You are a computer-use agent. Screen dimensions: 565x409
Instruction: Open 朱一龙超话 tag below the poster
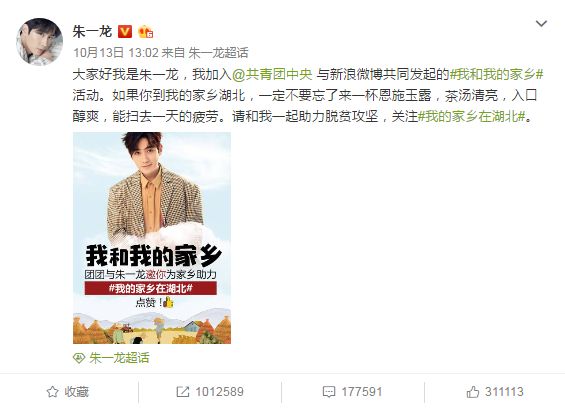coord(119,358)
